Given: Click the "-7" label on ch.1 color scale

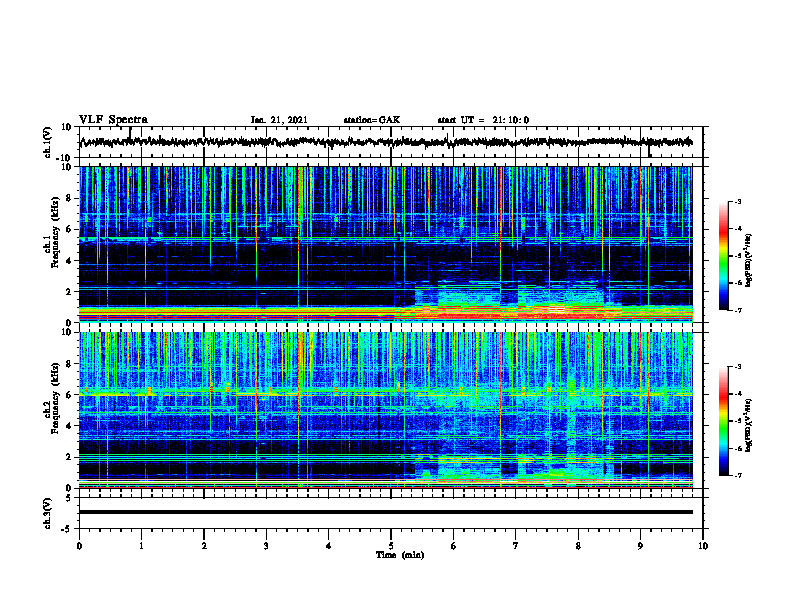Looking at the screenshot, I should pos(737,310).
